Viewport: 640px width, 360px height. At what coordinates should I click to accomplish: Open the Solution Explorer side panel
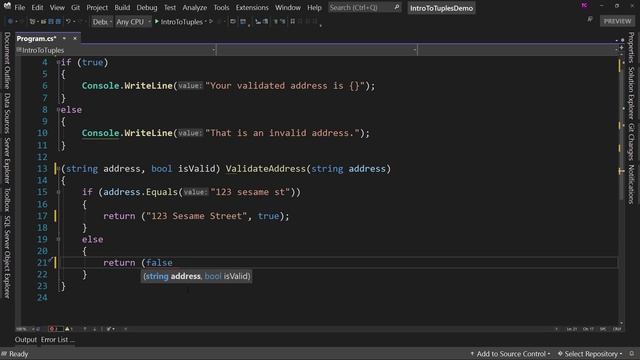pyautogui.click(x=631, y=93)
